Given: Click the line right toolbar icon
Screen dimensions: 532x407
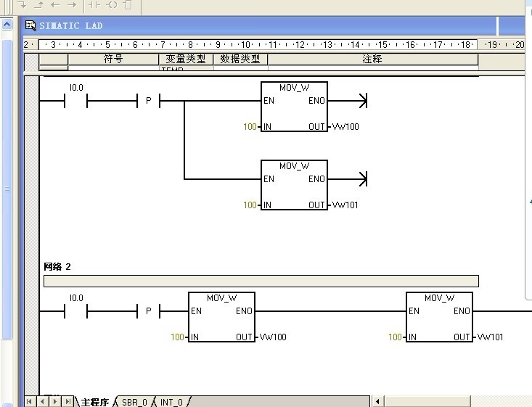Looking at the screenshot, I should 71,5.
